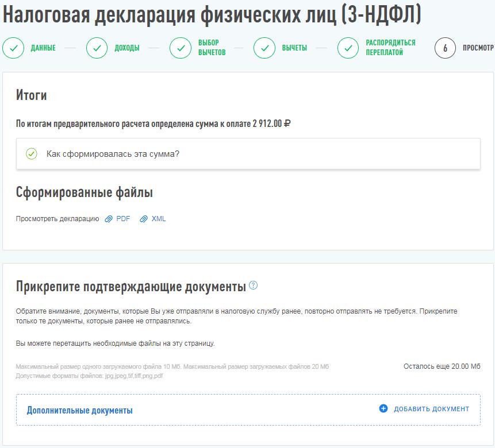The height and width of the screenshot is (448, 495).
Task: Click the checkmark icon for Выбор вычетов
Action: (x=181, y=48)
